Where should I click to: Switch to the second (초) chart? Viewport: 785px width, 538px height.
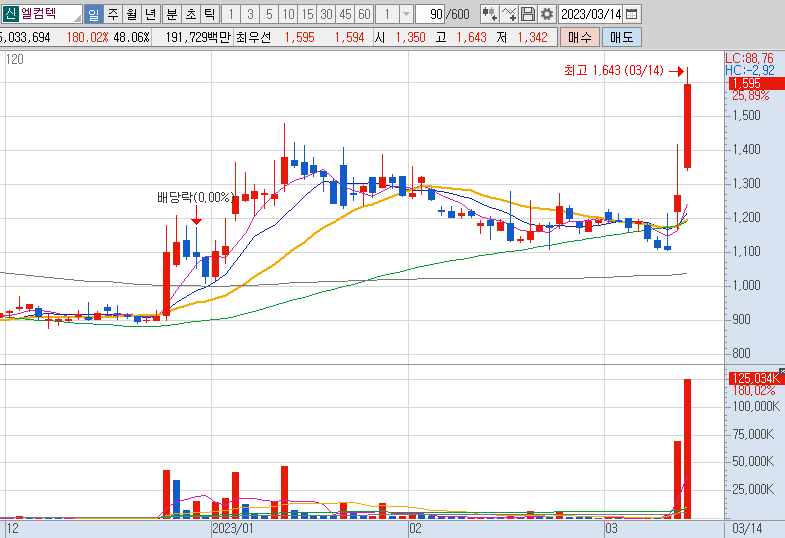coord(191,14)
